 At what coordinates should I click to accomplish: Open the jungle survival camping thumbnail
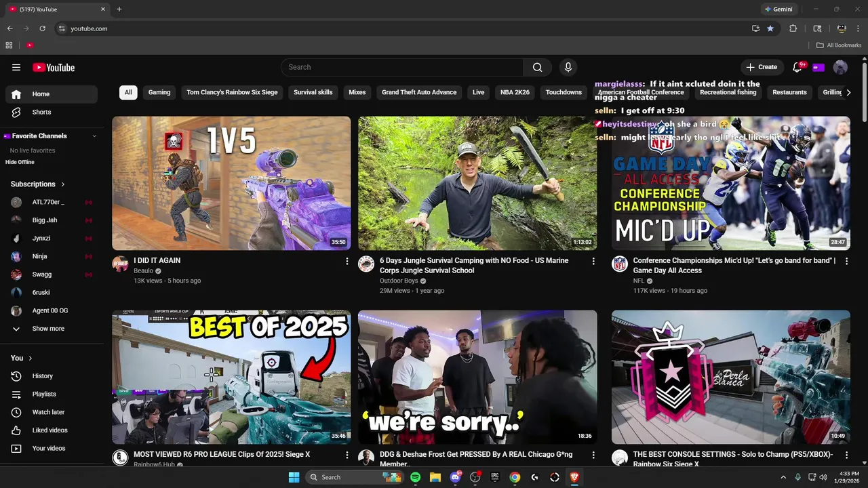(477, 183)
